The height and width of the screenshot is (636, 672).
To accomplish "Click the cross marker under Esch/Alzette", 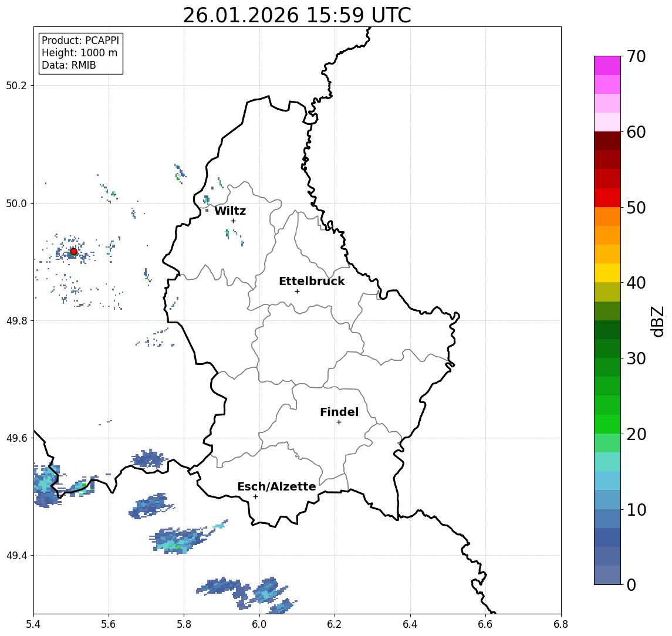I will (255, 497).
